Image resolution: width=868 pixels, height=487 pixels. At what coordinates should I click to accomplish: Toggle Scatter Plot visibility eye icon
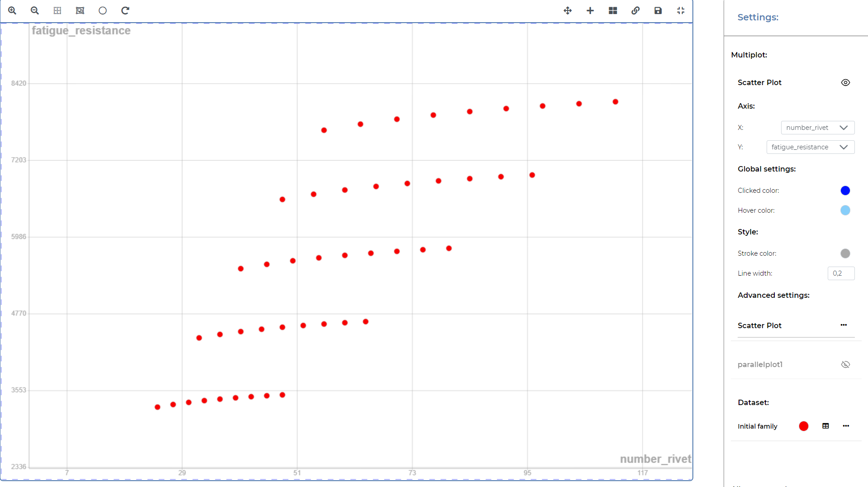point(845,82)
